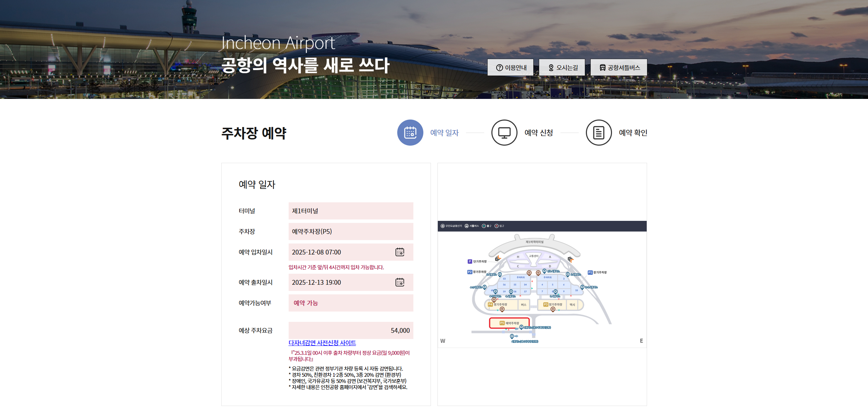Click the P5 예약주차장 highlighted map area
Screen dimensions: 868x418
click(x=509, y=323)
